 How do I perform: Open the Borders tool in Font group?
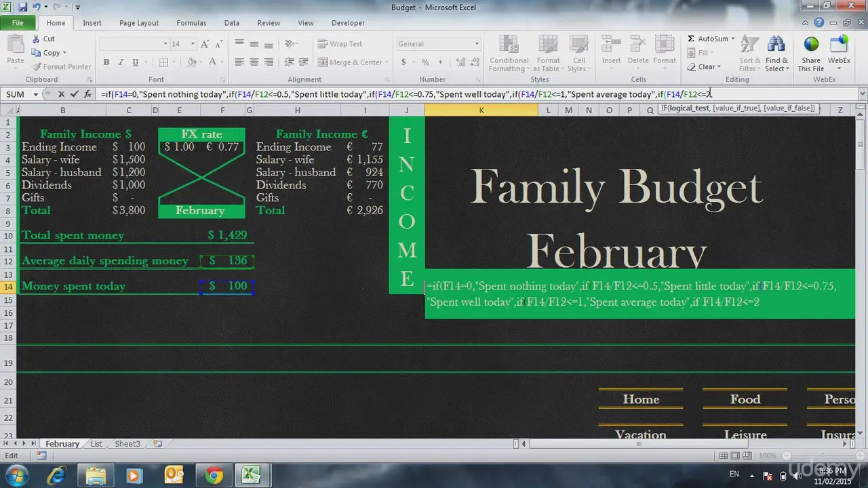click(163, 62)
